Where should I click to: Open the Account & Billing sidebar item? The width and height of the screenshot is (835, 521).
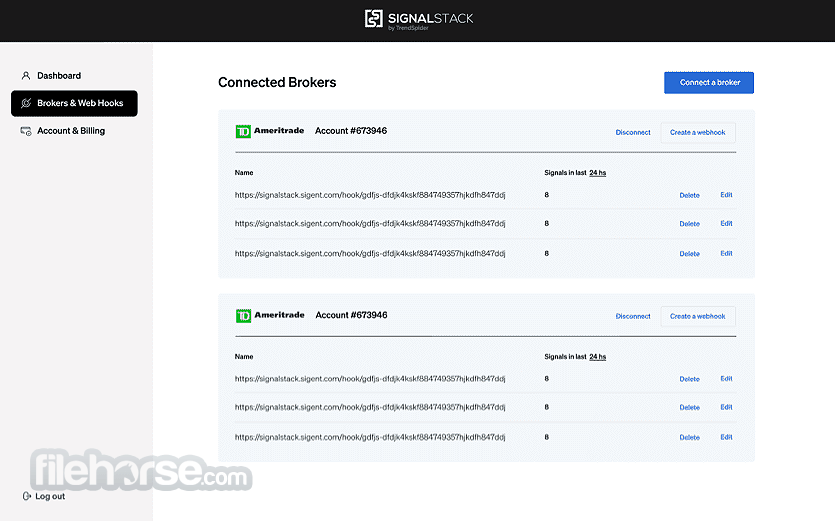coord(71,131)
